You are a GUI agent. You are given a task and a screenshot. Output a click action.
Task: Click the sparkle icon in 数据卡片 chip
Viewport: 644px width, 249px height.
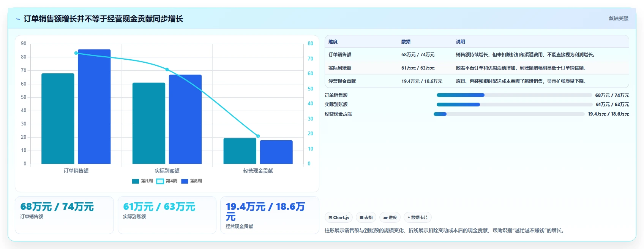pyautogui.click(x=409, y=217)
